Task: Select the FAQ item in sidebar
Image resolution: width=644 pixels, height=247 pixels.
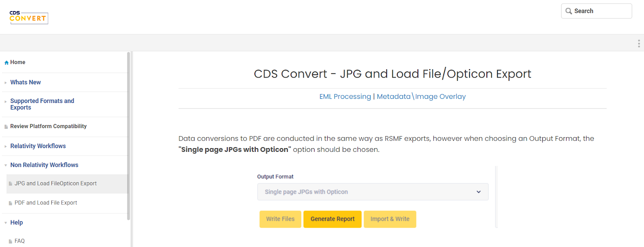Action: (19, 241)
